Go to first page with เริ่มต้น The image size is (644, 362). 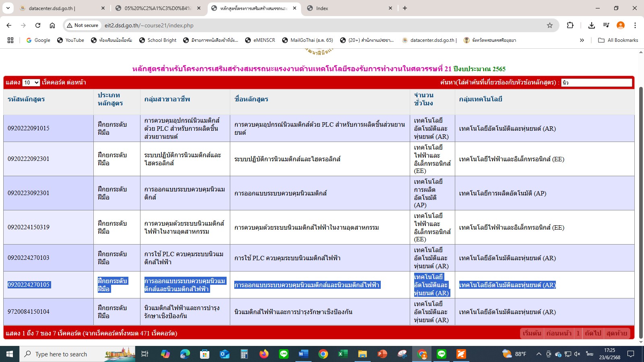click(532, 333)
